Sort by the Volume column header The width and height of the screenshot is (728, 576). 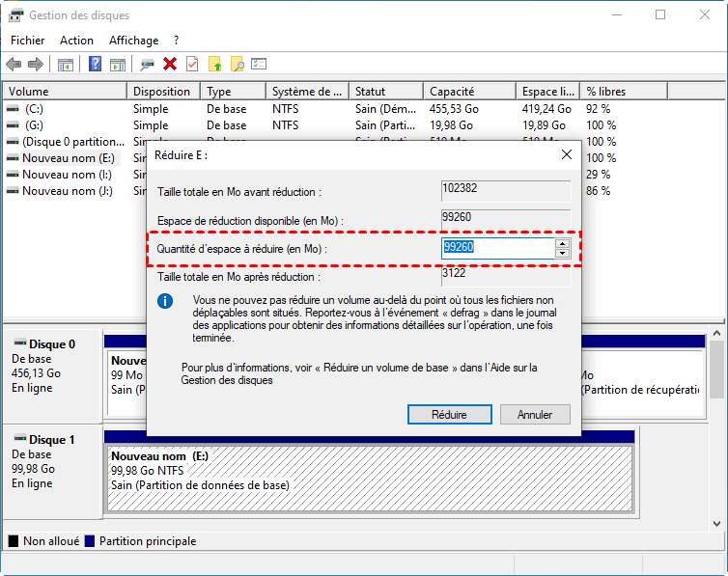65,92
